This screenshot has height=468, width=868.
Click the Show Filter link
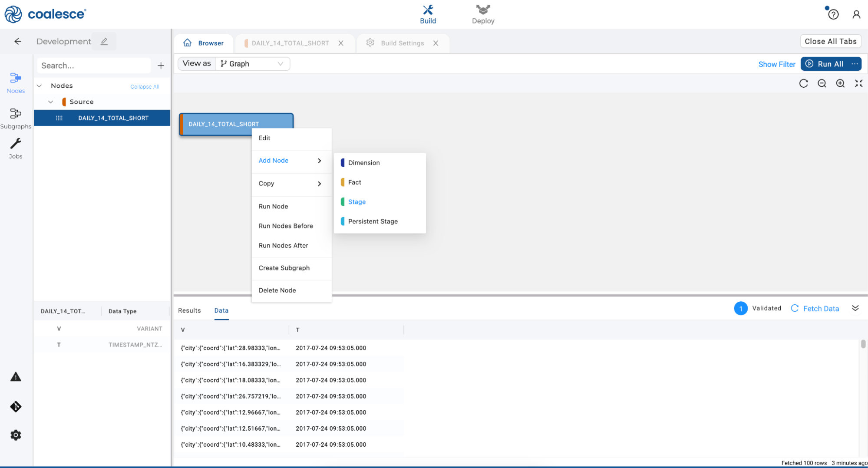click(x=776, y=64)
